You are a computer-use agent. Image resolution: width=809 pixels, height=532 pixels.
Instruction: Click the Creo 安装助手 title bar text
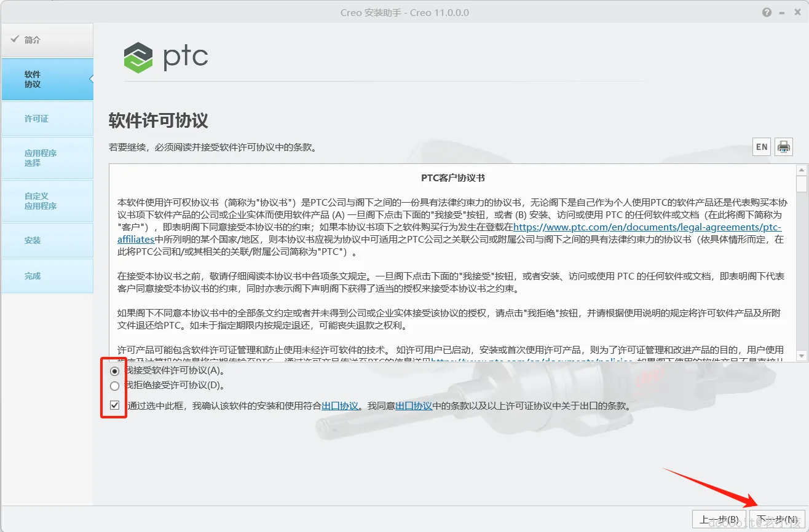[403, 12]
